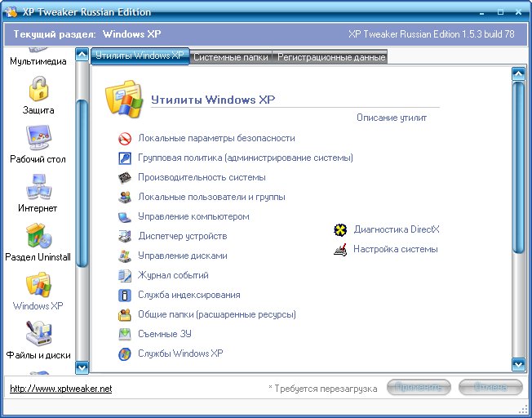
Task: Click the main panel scroll up arrow
Action: 518,73
